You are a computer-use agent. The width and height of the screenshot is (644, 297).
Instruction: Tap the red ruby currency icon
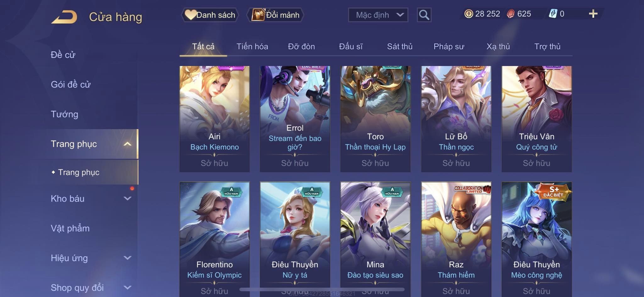[511, 14]
